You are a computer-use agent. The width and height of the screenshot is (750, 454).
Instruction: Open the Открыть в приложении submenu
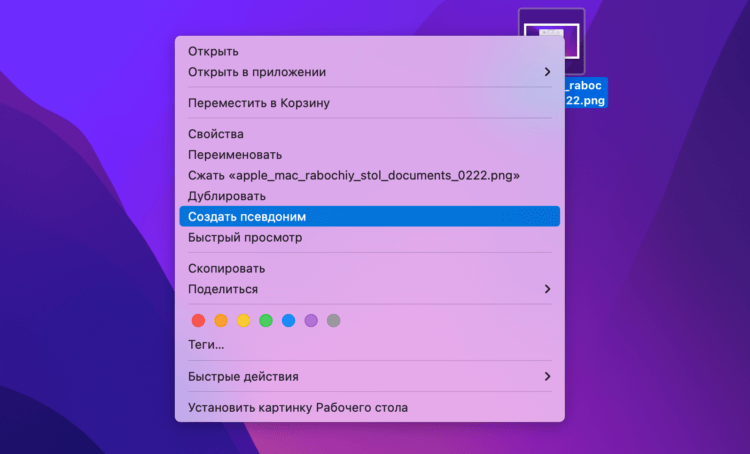pos(369,72)
